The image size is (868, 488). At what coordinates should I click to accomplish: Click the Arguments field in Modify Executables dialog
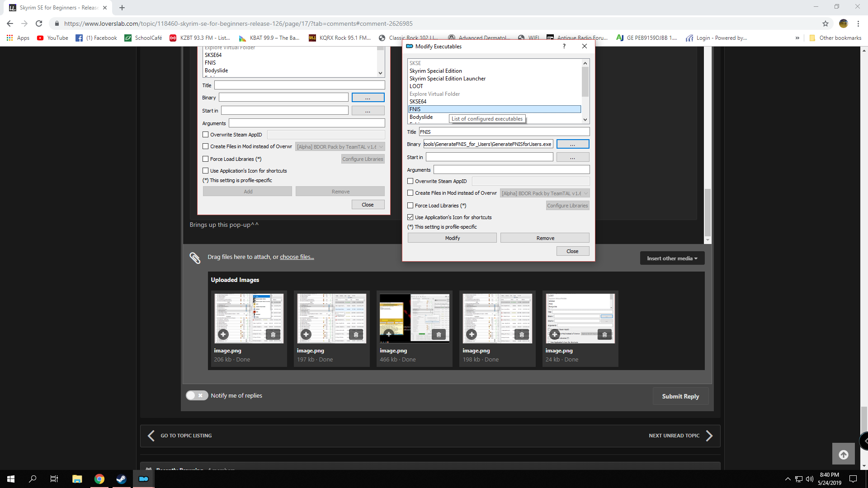point(511,170)
